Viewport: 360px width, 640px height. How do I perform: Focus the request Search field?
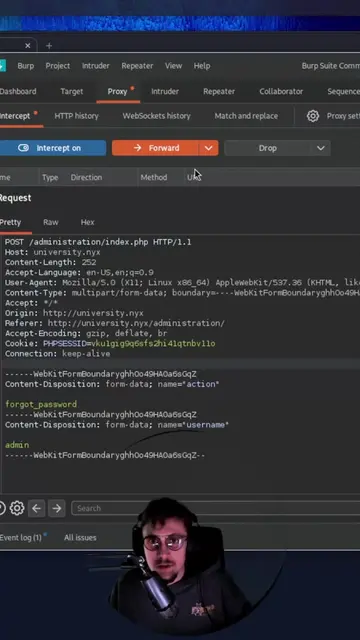click(x=216, y=508)
